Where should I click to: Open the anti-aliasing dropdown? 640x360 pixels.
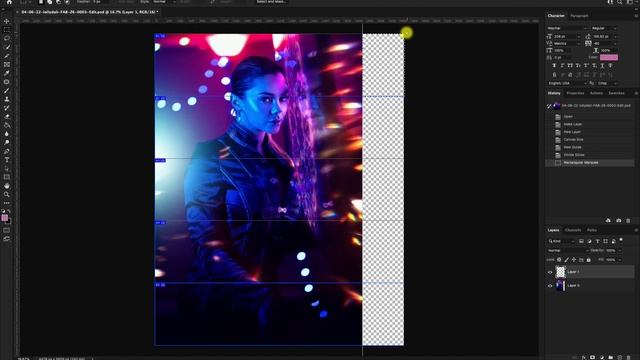[x=607, y=83]
